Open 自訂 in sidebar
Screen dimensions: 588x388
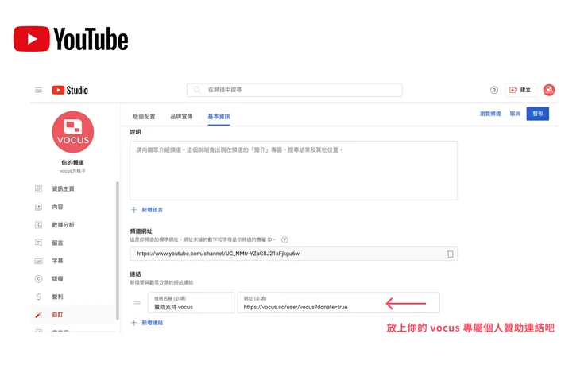point(57,315)
